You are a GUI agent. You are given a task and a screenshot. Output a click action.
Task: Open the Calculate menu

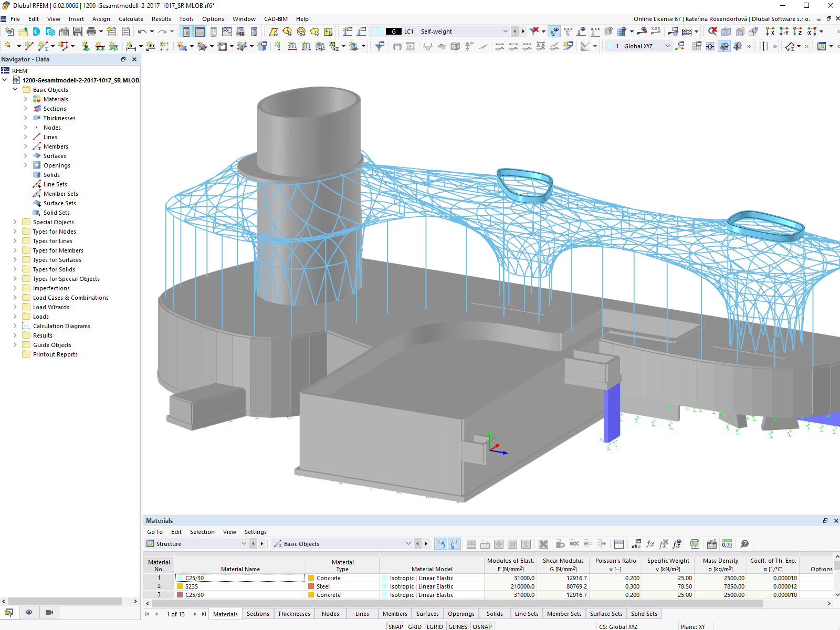131,19
